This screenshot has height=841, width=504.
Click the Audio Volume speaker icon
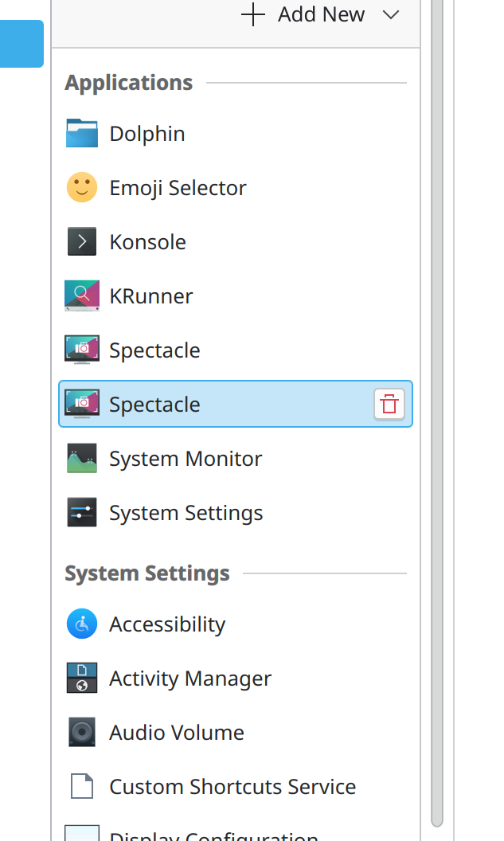tap(81, 732)
